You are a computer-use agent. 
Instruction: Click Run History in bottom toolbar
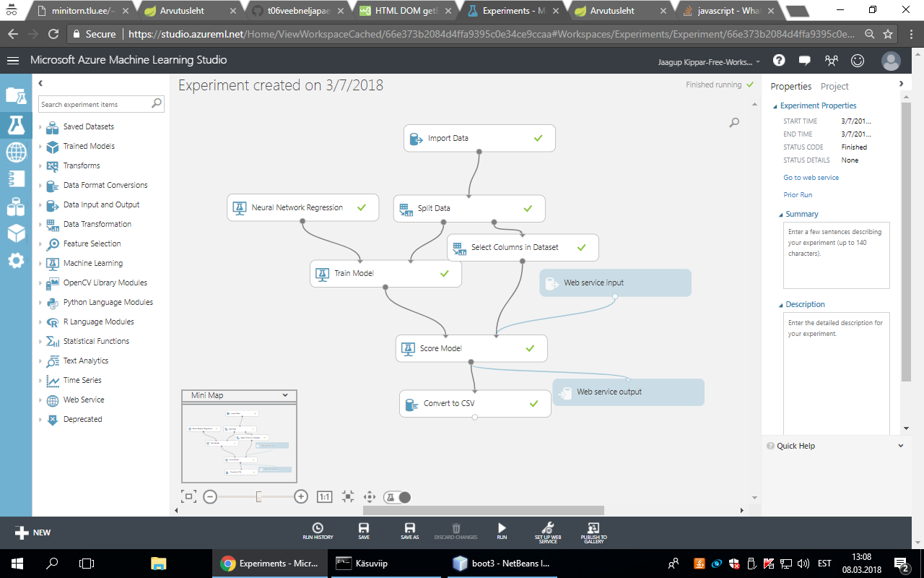[318, 532]
